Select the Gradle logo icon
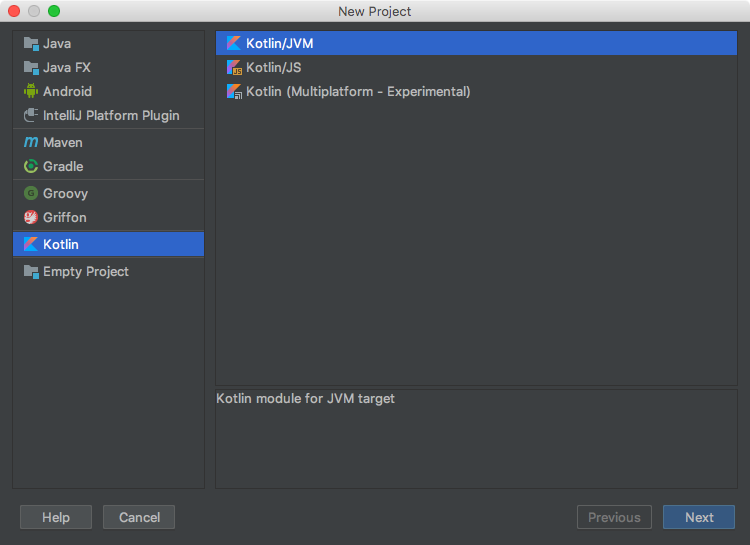 (31, 166)
